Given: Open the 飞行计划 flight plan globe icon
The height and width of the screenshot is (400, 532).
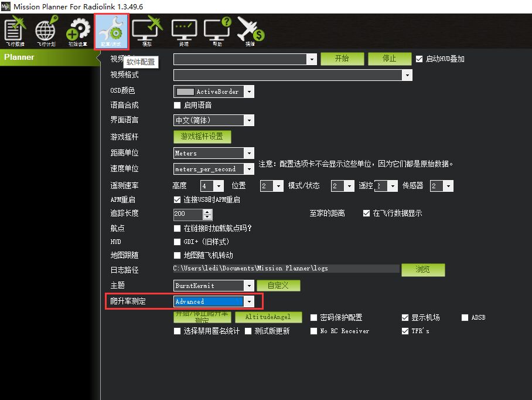Looking at the screenshot, I should pos(46,31).
